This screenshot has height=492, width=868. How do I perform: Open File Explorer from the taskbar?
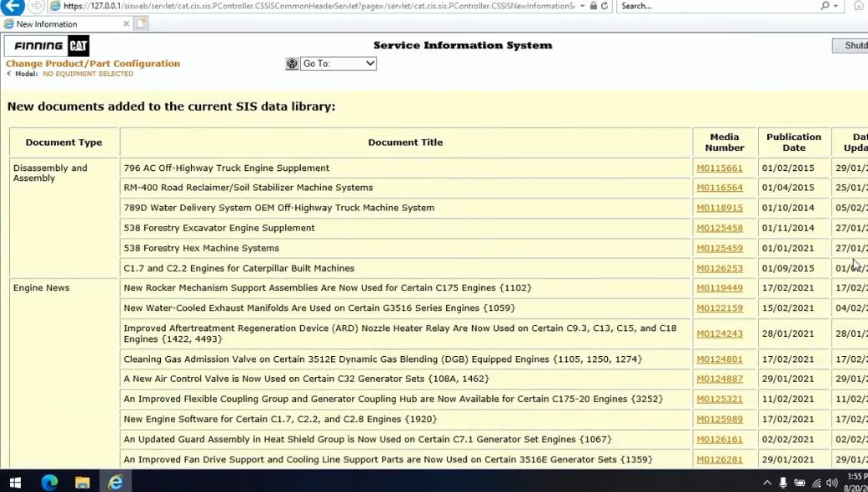(83, 483)
